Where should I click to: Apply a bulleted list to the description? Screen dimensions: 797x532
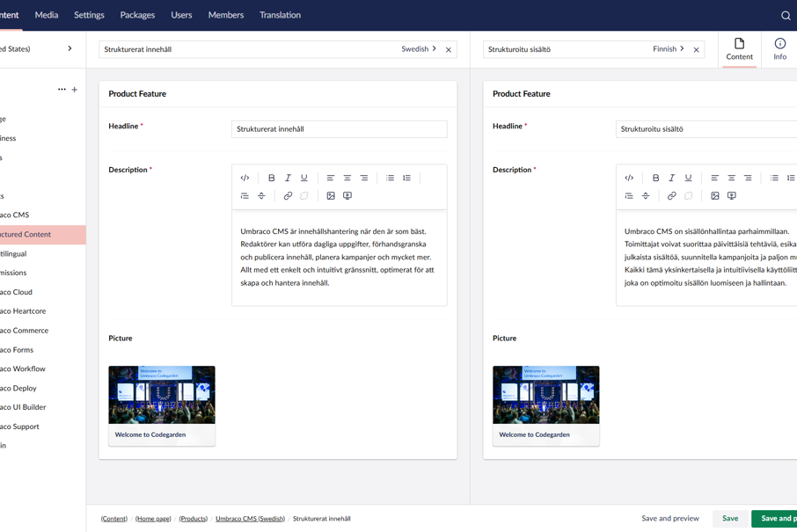[x=390, y=178]
